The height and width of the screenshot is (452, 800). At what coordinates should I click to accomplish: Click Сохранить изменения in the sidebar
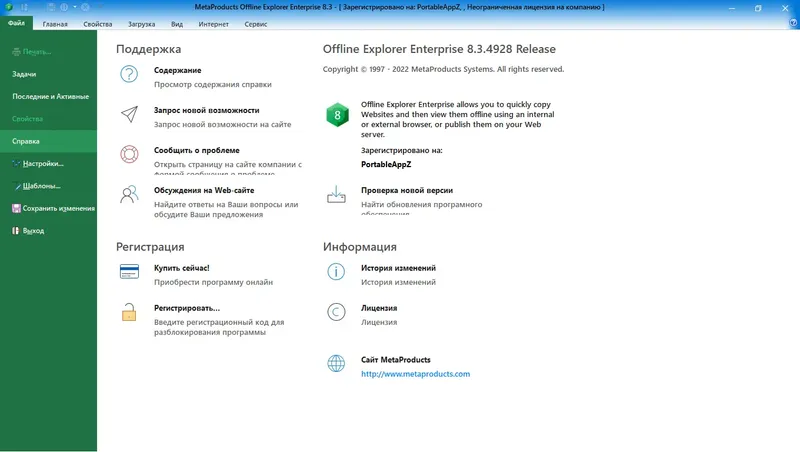click(x=48, y=209)
